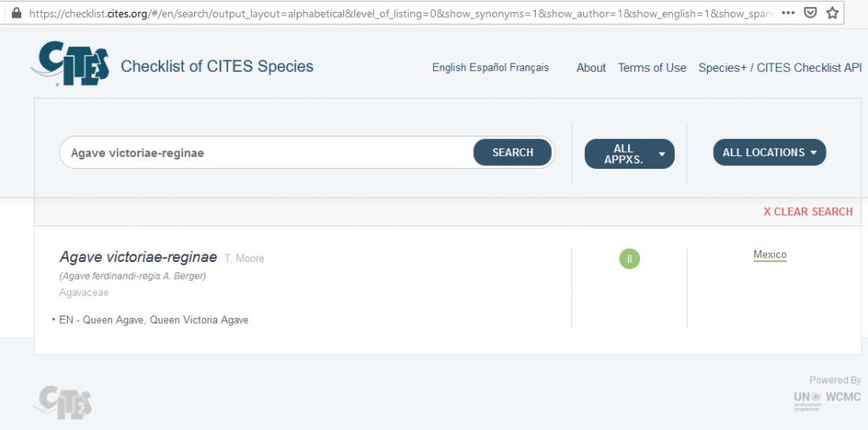Viewport: 868px width, 430px height.
Task: Click the author name T. Moore
Action: [244, 259]
